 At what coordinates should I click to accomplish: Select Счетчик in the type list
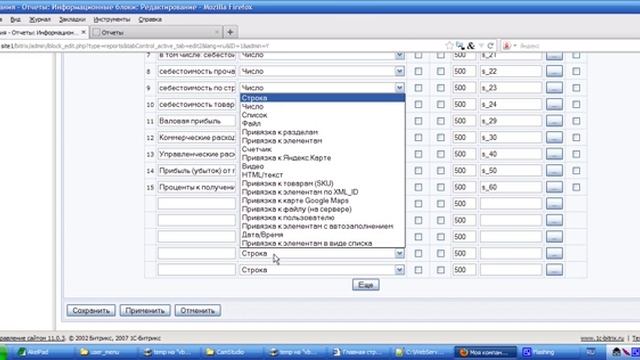[x=322, y=149]
